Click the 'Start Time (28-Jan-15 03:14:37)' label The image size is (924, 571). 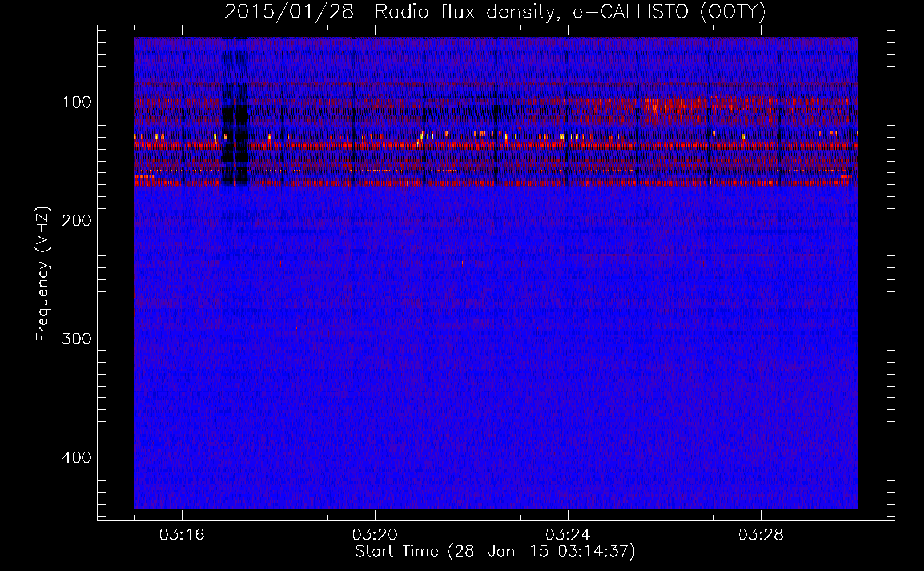pos(495,552)
